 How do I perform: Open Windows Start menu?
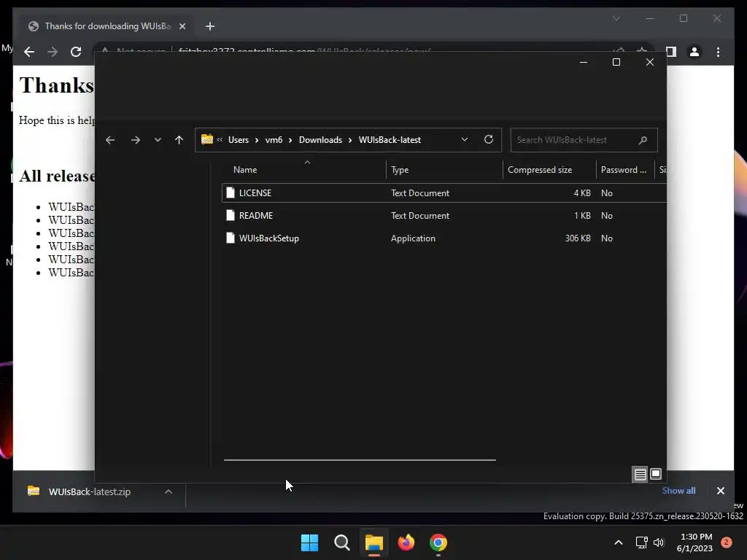click(x=309, y=542)
